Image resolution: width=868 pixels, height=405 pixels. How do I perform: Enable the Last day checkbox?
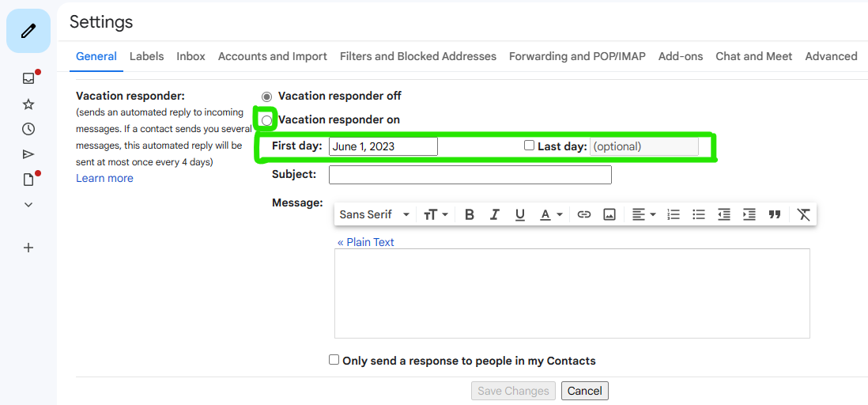pos(529,146)
